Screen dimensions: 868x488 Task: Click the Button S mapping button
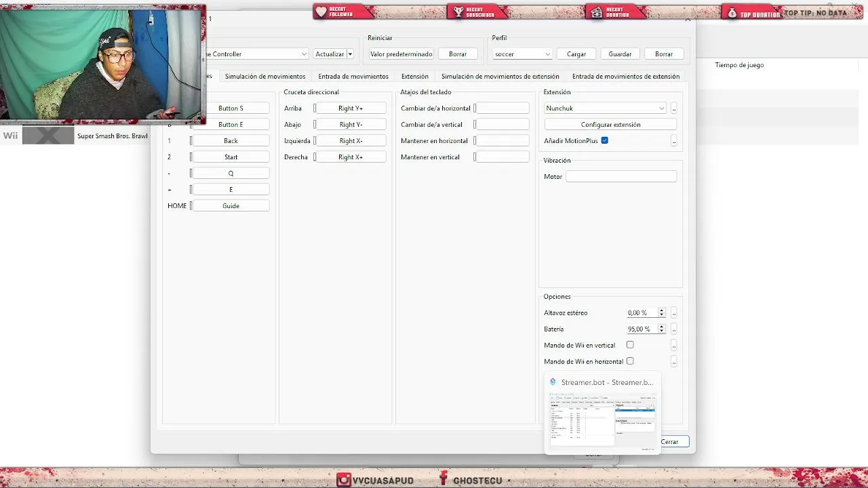point(231,108)
